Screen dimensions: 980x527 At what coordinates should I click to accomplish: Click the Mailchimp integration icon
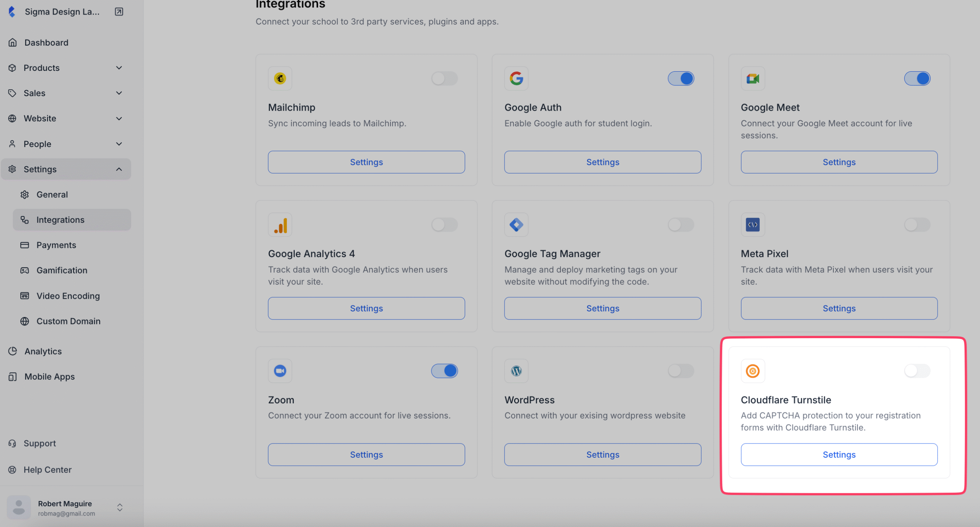(x=280, y=79)
